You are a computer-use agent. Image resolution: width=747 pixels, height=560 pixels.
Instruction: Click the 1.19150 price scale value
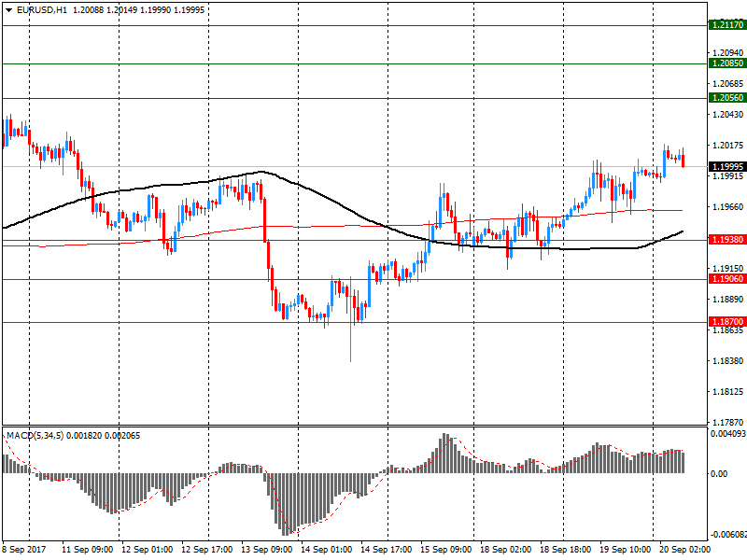(728, 269)
